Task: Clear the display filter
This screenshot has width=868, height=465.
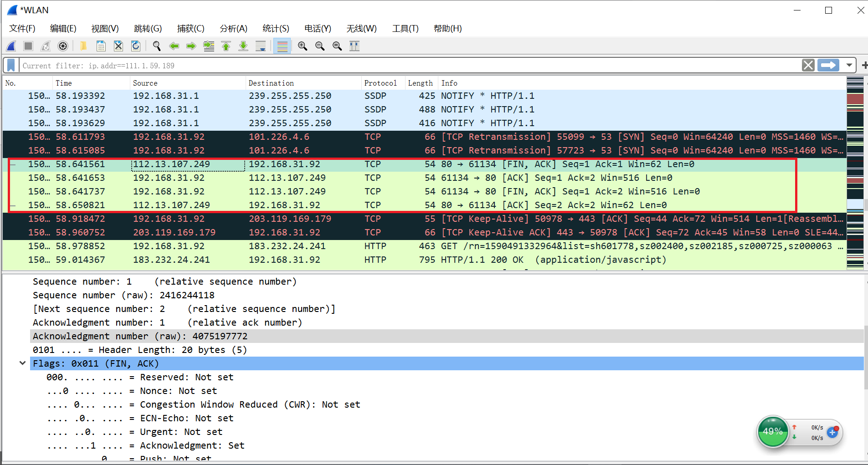Action: point(809,65)
